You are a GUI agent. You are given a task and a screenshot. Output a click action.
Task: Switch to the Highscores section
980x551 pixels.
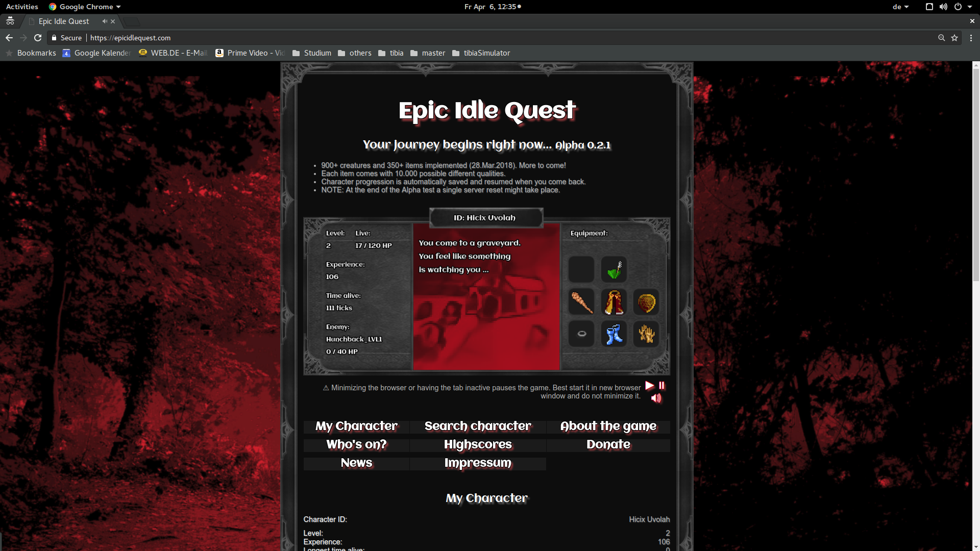(477, 444)
